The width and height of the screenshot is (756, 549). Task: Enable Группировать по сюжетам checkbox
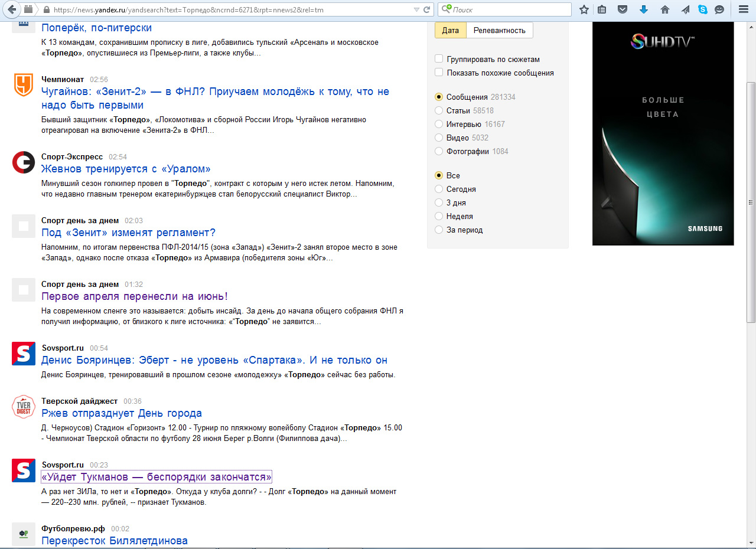(x=439, y=59)
